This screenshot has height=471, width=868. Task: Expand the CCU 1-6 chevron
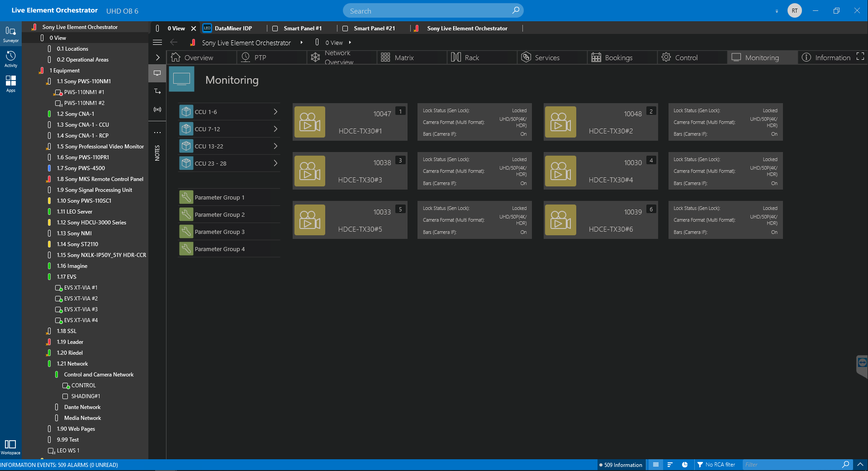pos(275,112)
